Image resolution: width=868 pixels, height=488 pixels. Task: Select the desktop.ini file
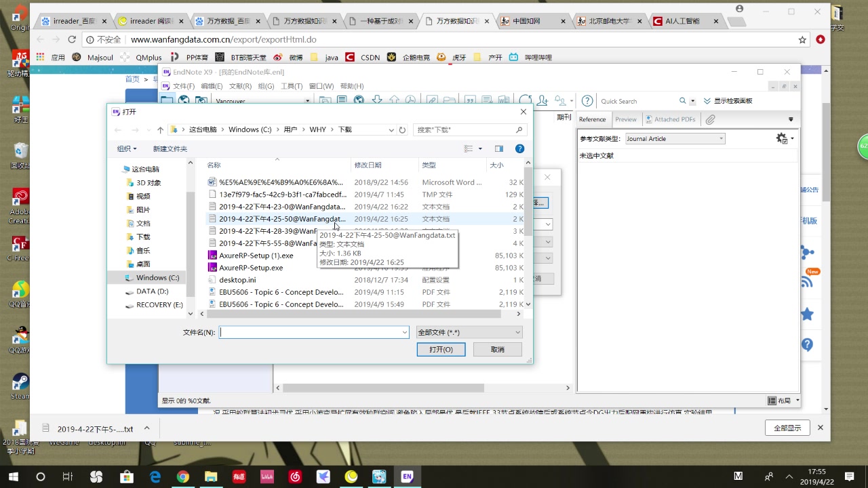237,280
